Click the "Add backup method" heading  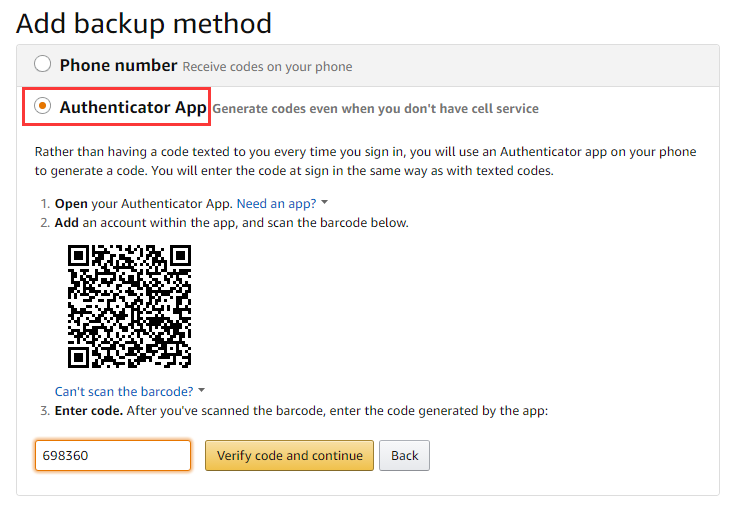click(x=144, y=22)
